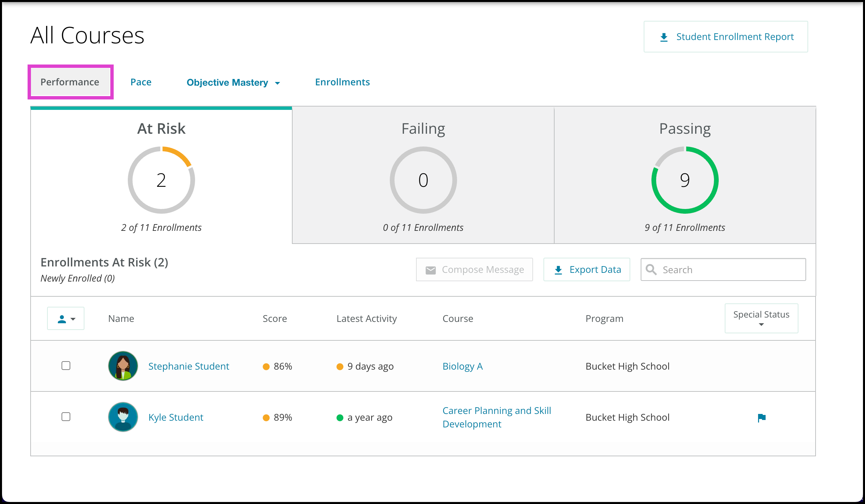Image resolution: width=865 pixels, height=504 pixels.
Task: Expand the Special Status filter dropdown
Action: [x=761, y=318]
